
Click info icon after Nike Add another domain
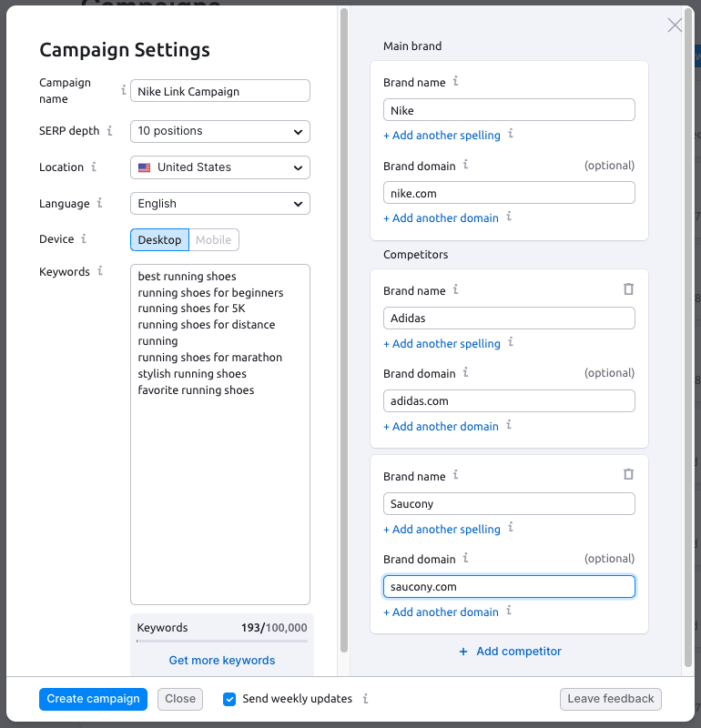509,217
